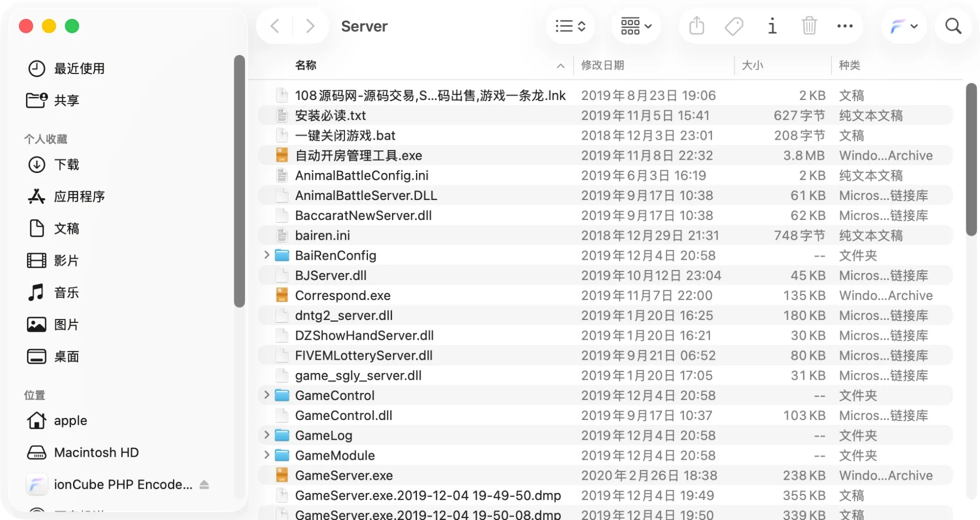The height and width of the screenshot is (520, 980).
Task: Open the apple home folder
Action: 57,420
